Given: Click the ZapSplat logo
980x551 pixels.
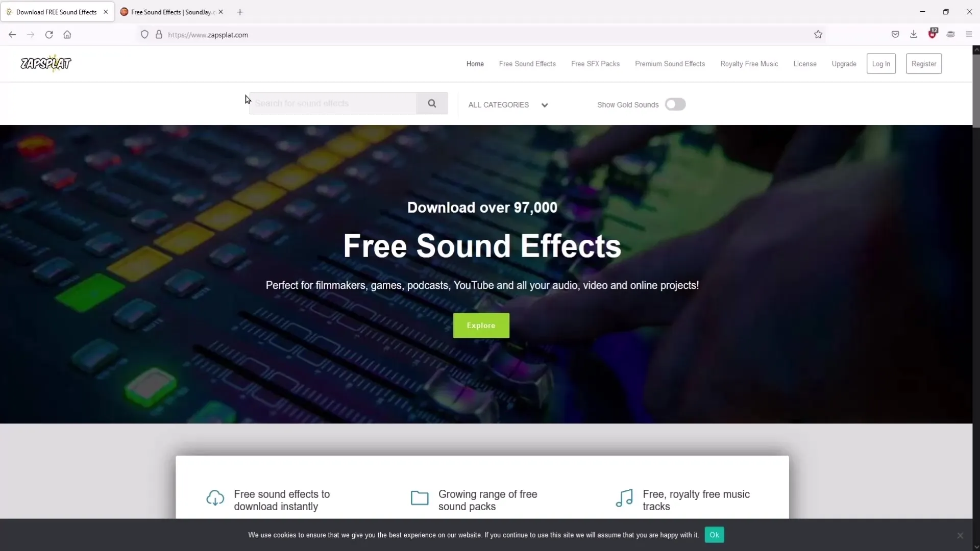Looking at the screenshot, I should [x=46, y=63].
